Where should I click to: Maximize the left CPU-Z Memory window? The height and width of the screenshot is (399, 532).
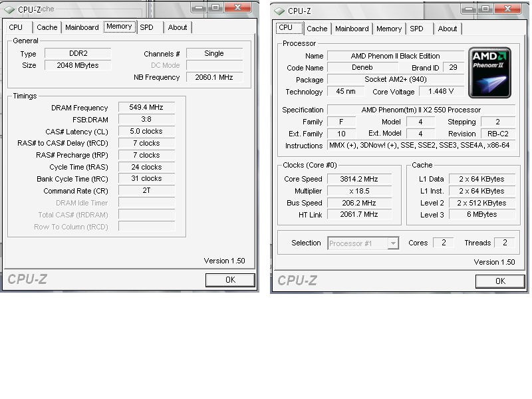coord(215,7)
